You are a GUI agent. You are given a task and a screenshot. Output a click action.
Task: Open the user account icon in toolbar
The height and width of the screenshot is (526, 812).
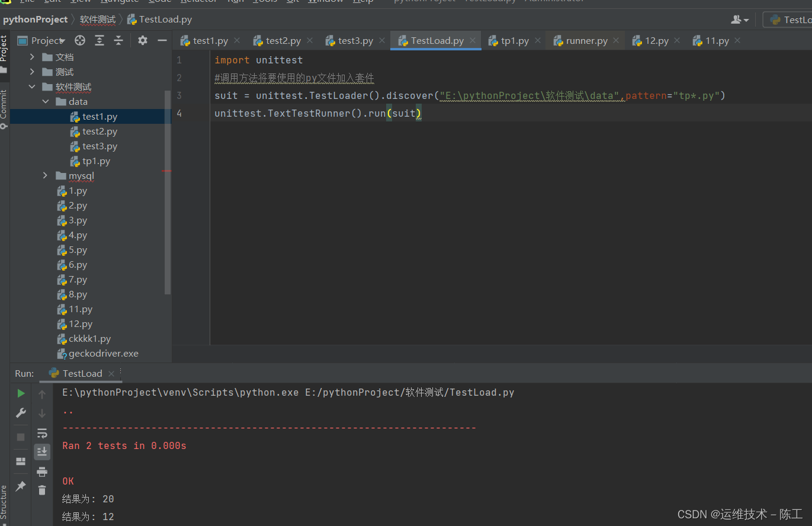click(740, 20)
